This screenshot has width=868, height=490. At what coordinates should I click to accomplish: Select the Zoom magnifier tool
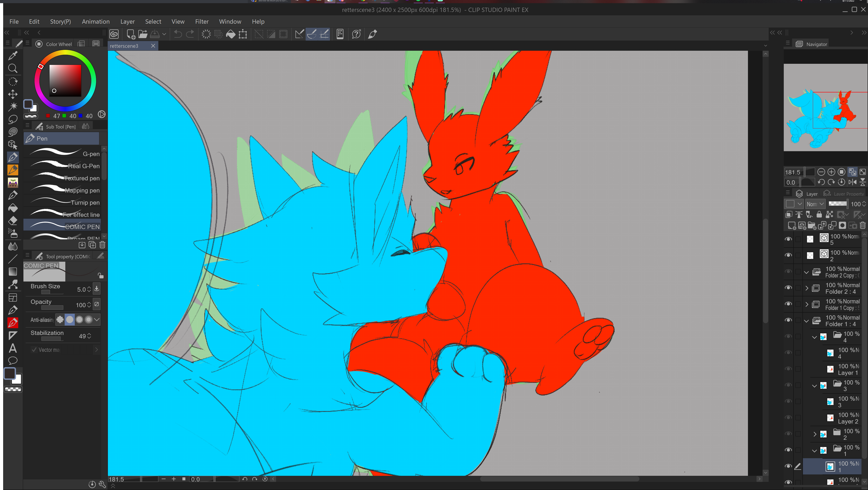pos(13,69)
